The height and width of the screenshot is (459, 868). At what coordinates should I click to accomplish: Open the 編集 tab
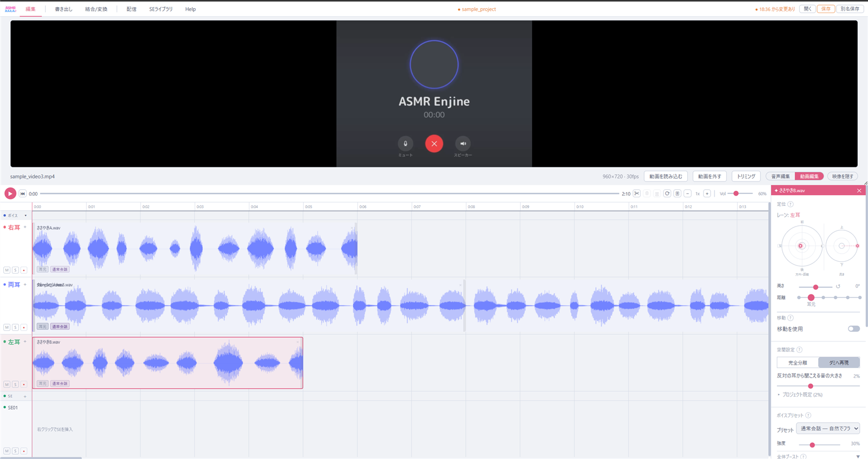click(x=30, y=9)
